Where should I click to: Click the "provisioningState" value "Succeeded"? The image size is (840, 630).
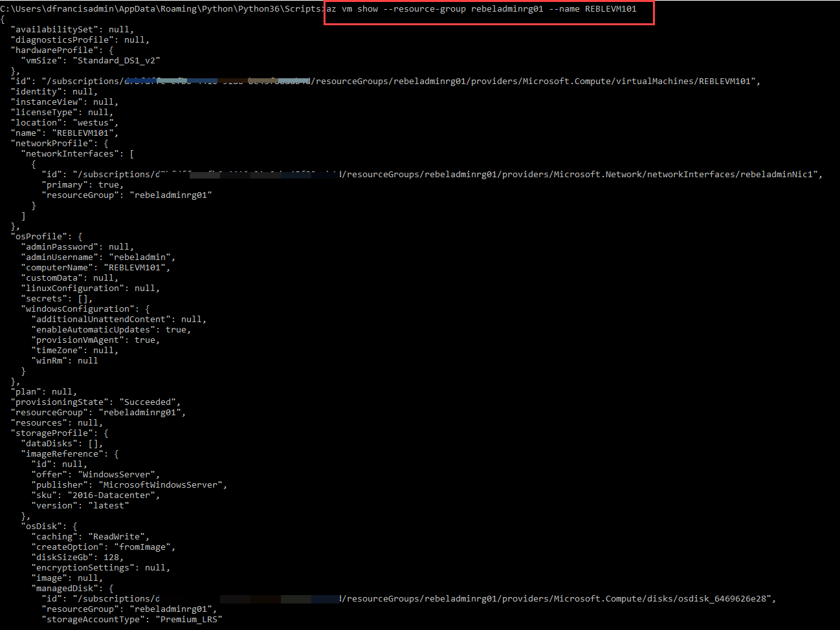click(x=148, y=402)
